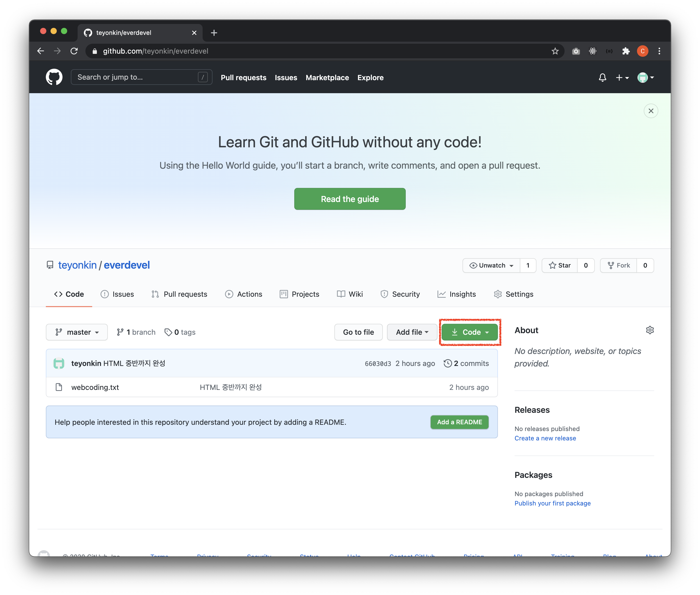This screenshot has width=700, height=595.
Task: Open the Insights tab
Action: click(457, 294)
